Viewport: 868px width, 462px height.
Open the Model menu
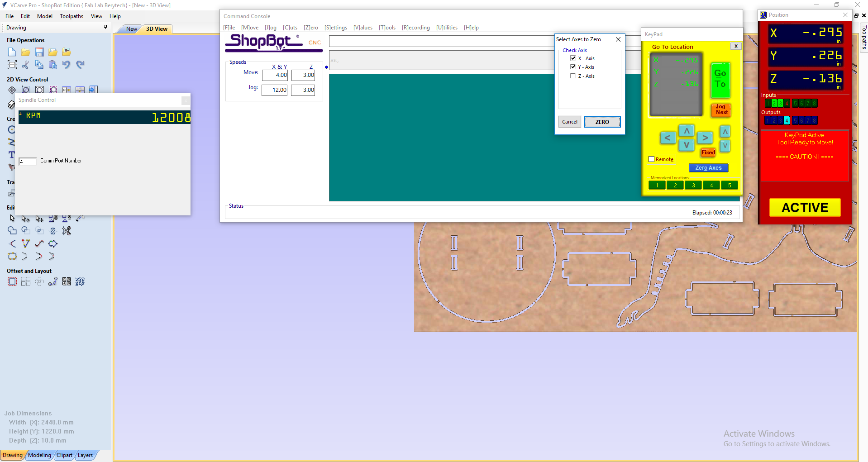[45, 16]
